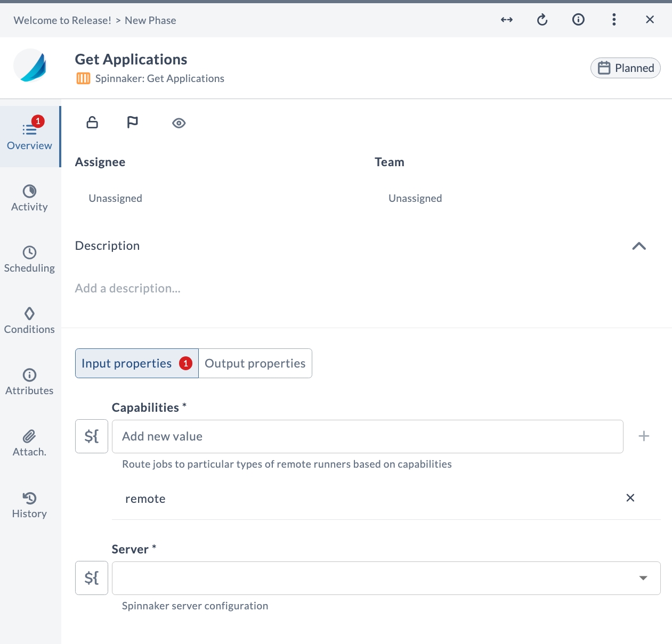Image resolution: width=672 pixels, height=644 pixels.
Task: Click the 'Welcome to Release!' breadcrumb link
Action: point(62,20)
